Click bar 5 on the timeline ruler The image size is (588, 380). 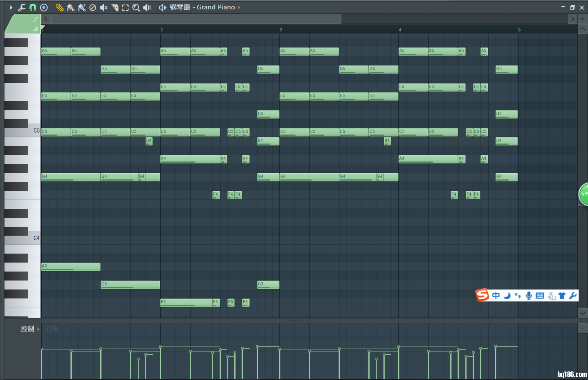(519, 30)
